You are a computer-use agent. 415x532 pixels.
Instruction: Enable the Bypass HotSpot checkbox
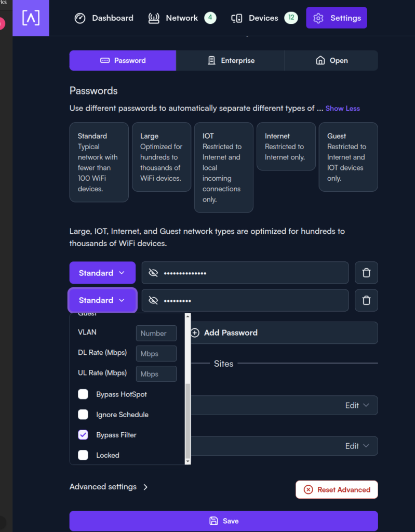83,394
